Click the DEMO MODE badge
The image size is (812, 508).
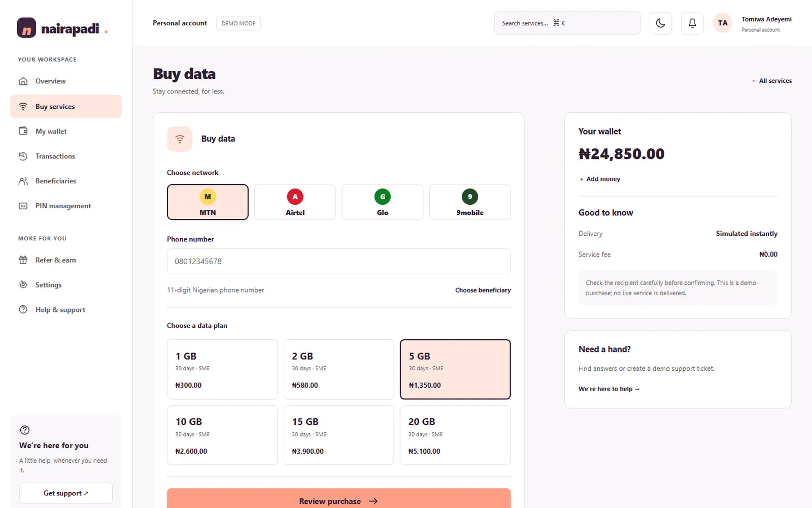pos(239,23)
